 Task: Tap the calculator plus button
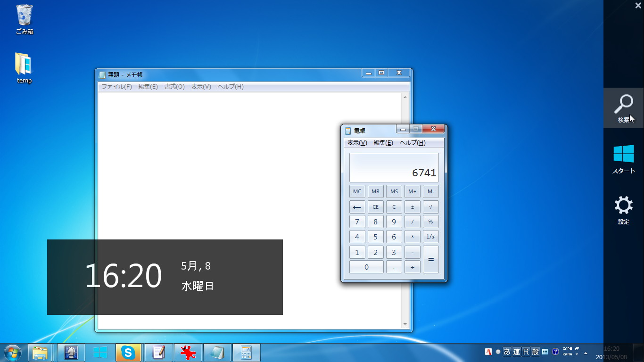coord(413,267)
